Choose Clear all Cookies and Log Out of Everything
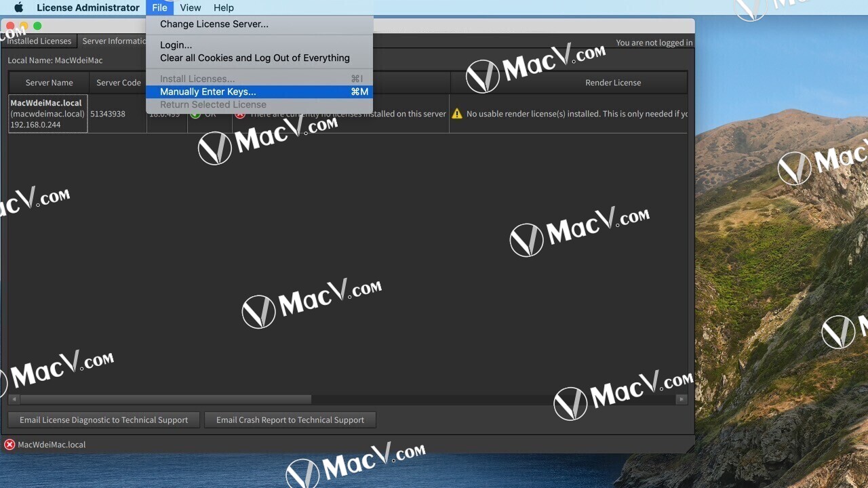Viewport: 868px width, 488px height. [x=260, y=58]
